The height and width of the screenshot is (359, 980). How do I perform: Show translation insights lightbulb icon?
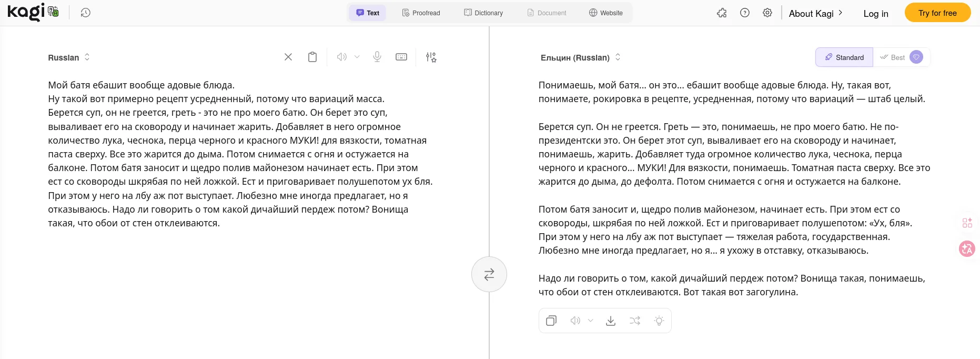[x=659, y=321]
